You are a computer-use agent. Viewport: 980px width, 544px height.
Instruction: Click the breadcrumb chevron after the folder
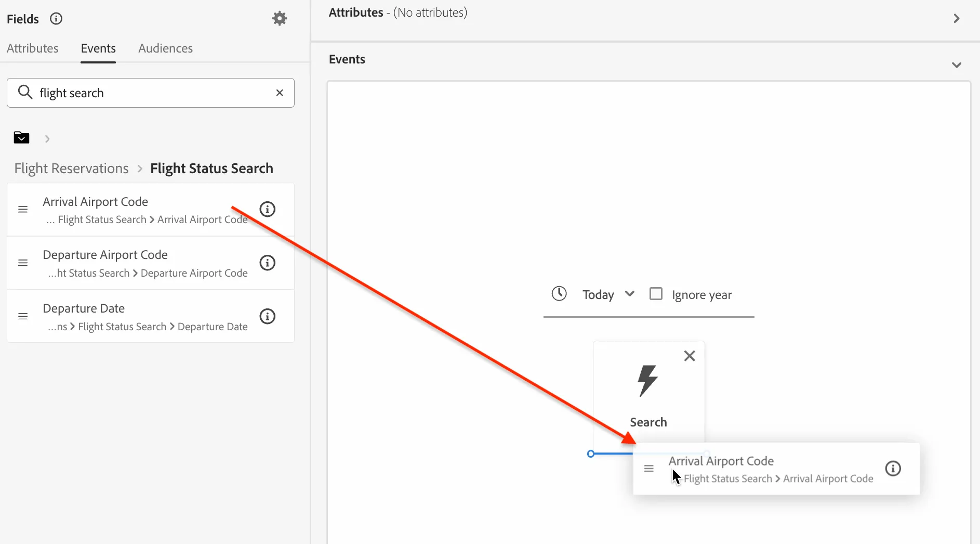47,139
